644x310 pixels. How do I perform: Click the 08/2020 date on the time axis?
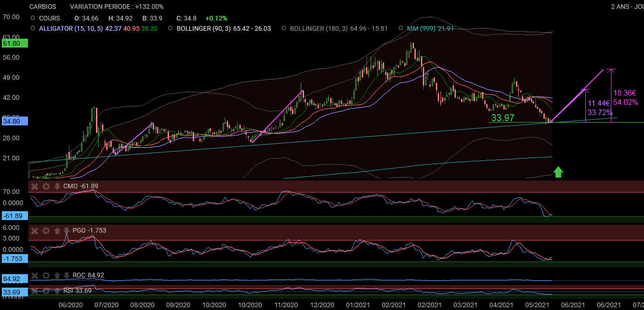142,305
